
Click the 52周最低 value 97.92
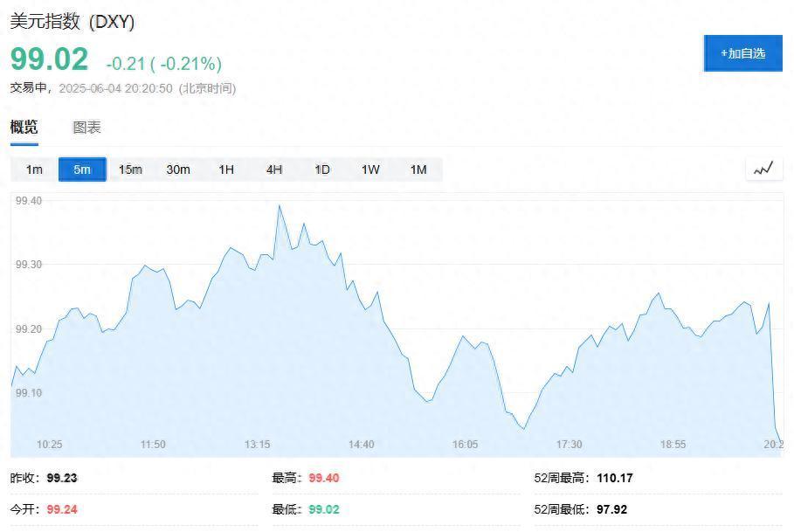[x=611, y=509]
